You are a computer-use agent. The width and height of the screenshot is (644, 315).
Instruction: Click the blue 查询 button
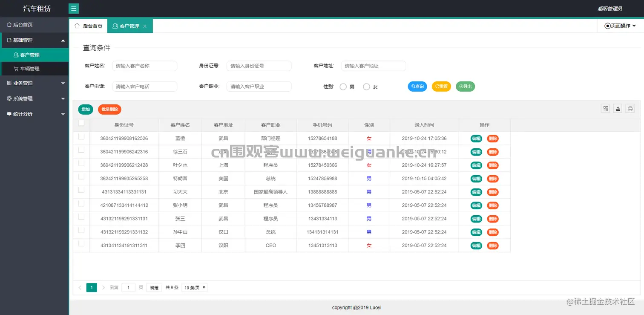[x=417, y=87]
